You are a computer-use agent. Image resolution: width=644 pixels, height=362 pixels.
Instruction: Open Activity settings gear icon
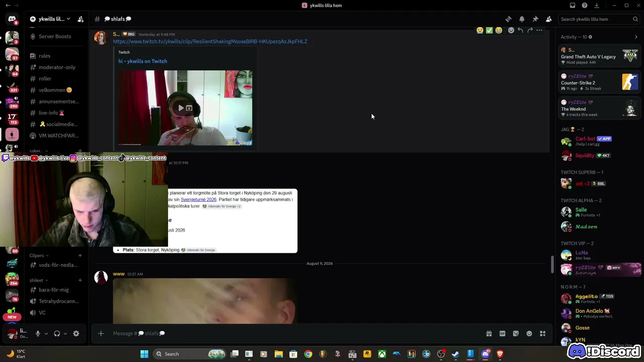[590, 37]
